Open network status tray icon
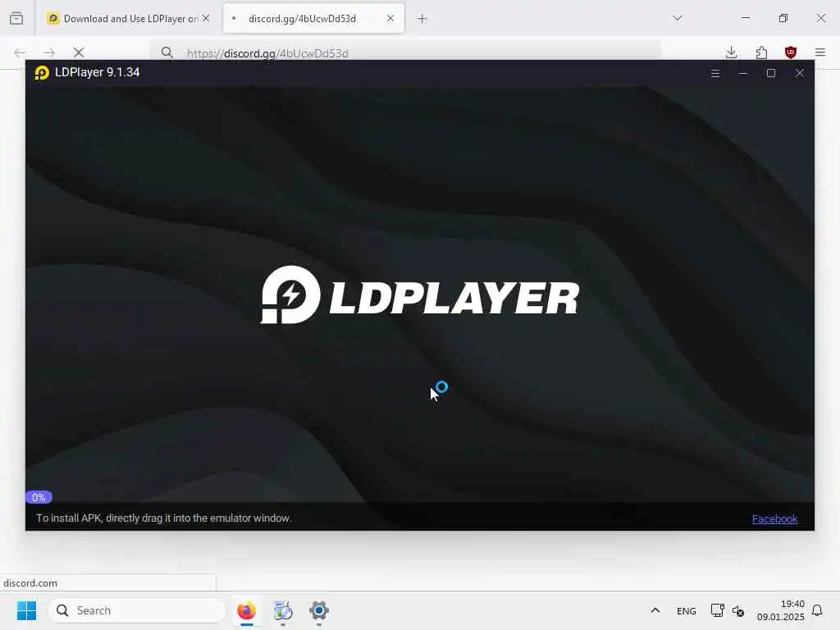840x630 pixels. tap(717, 610)
